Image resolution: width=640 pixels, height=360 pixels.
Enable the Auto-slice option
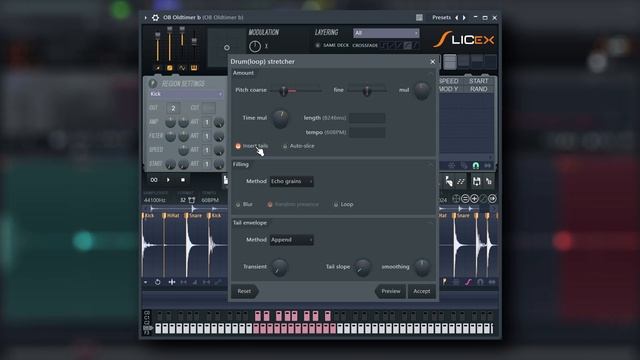point(300,146)
